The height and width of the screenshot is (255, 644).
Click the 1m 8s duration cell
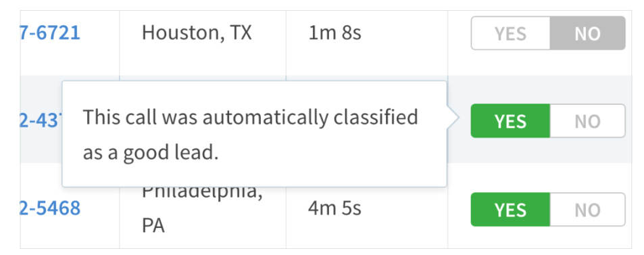(x=367, y=43)
